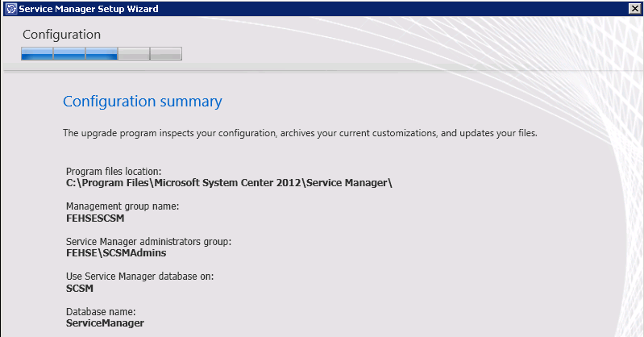Click the Use Service Manager database on label

coord(140,277)
